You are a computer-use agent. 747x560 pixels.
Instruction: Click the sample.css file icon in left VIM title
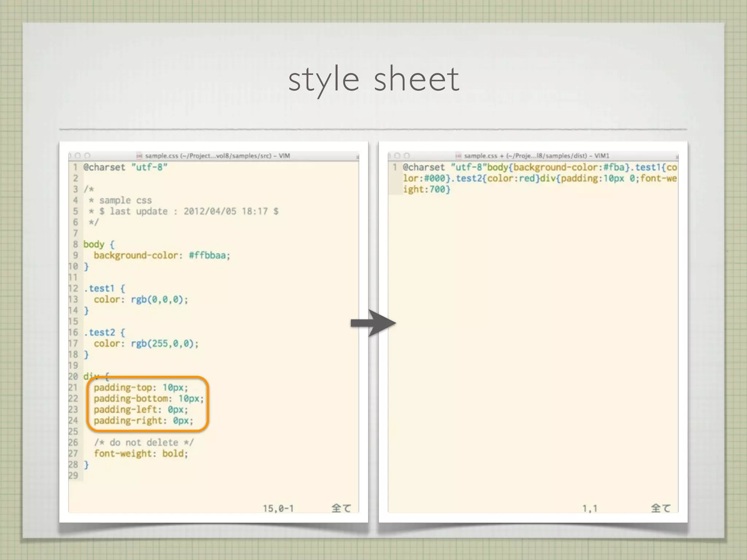pos(139,156)
